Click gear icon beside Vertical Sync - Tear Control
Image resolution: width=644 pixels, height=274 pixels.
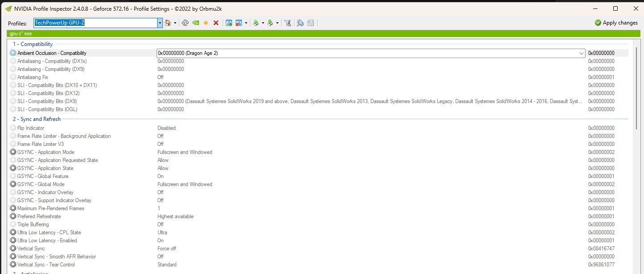pyautogui.click(x=13, y=265)
